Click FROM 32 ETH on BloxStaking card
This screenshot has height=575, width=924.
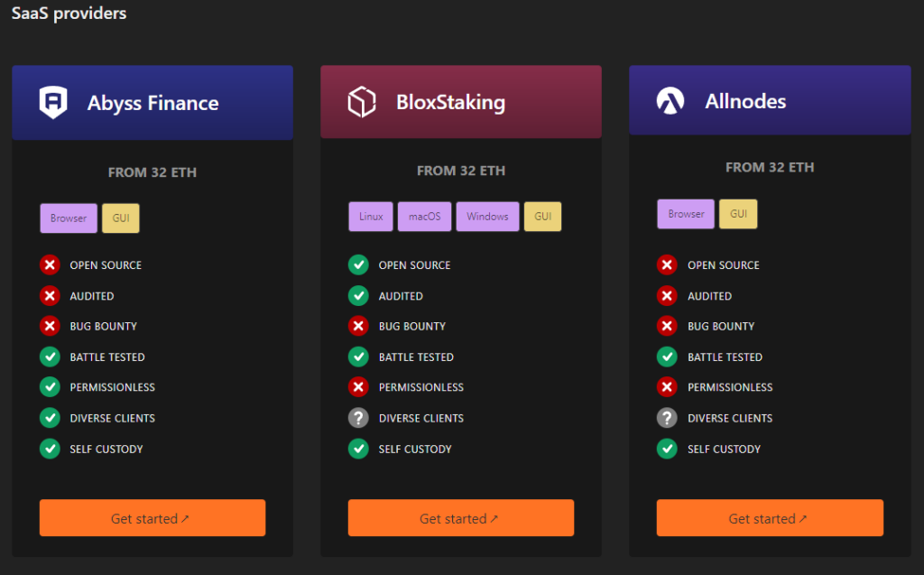coord(461,171)
